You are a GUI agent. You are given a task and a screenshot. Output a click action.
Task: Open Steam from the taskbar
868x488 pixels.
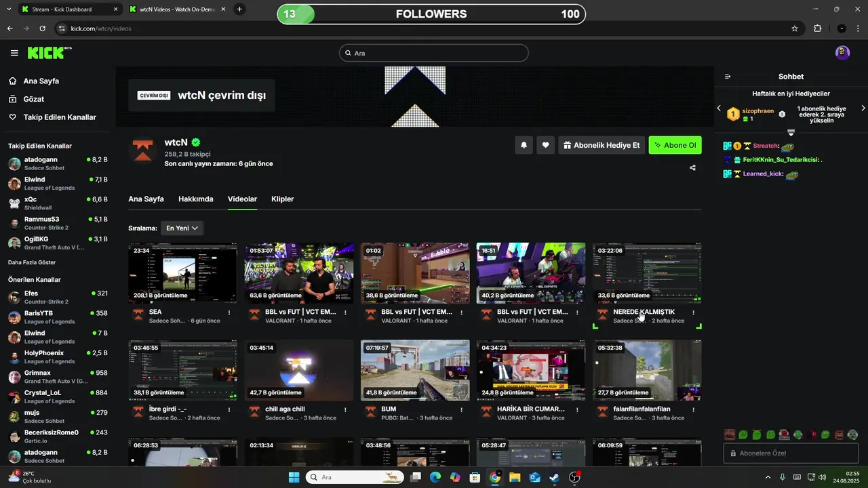coord(554,477)
